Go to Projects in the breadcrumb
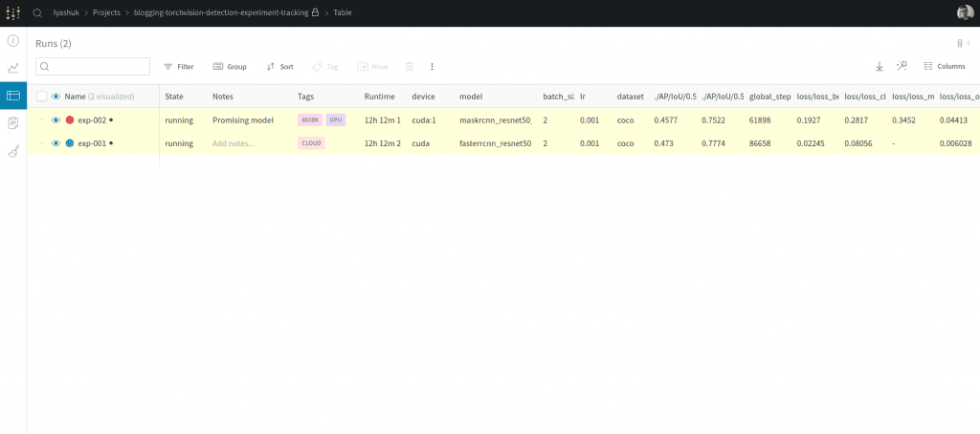This screenshot has height=434, width=980. coord(106,12)
